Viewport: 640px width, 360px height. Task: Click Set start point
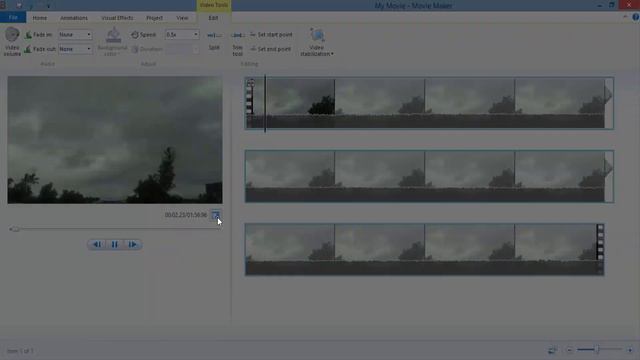point(271,35)
